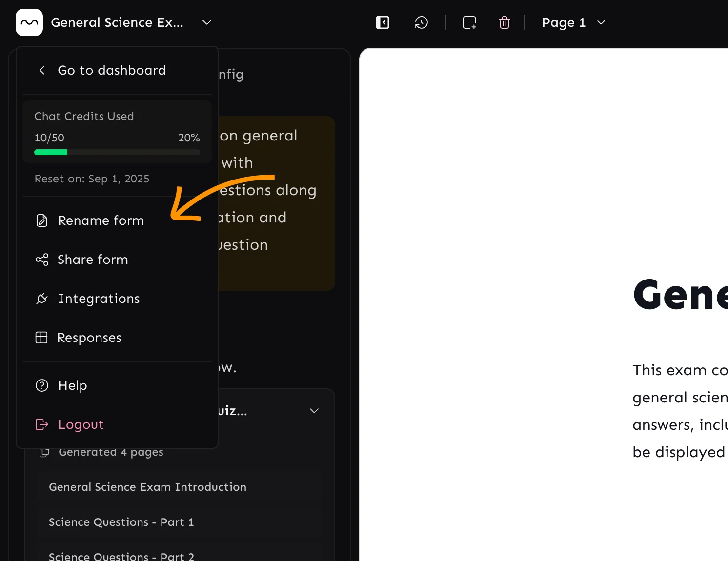728x561 pixels.
Task: Click the Chat Credits progress bar
Action: (x=117, y=152)
